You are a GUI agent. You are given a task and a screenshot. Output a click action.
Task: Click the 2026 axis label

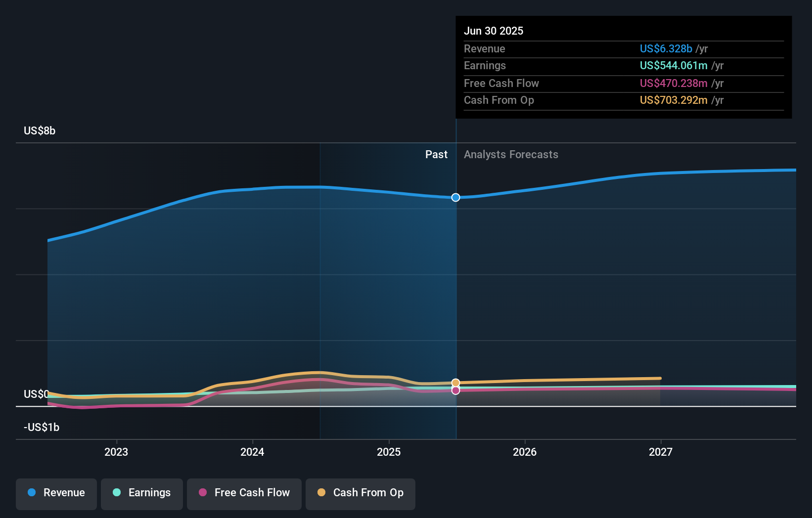(525, 452)
